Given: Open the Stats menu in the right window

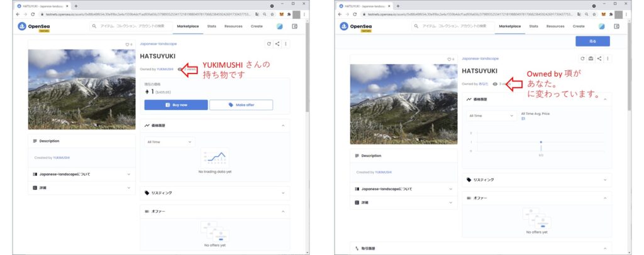Looking at the screenshot, I should [533, 26].
